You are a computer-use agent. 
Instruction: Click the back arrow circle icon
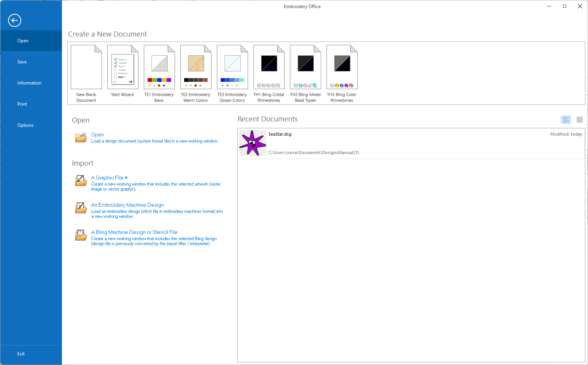pos(15,20)
